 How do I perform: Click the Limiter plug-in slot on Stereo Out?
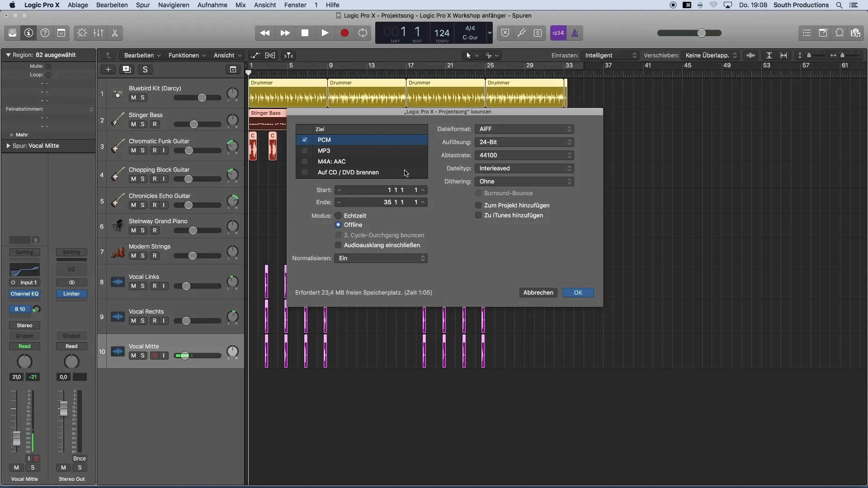[71, 294]
